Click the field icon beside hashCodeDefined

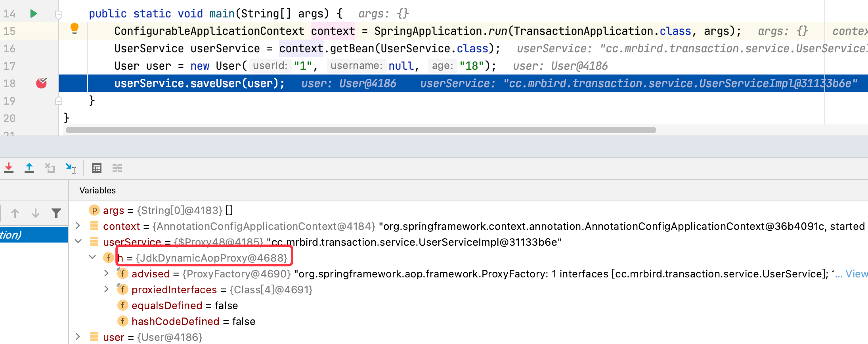click(122, 321)
